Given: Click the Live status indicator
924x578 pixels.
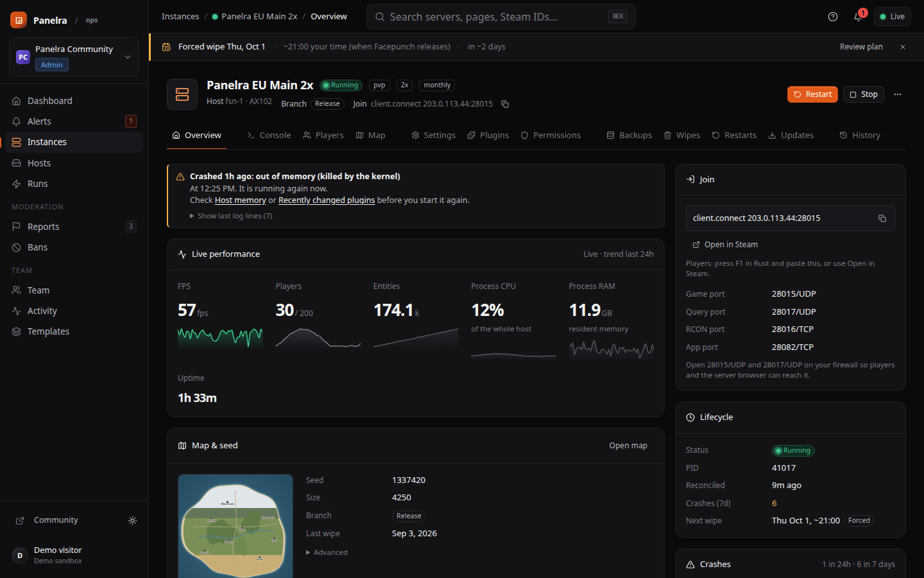Looking at the screenshot, I should click(893, 17).
